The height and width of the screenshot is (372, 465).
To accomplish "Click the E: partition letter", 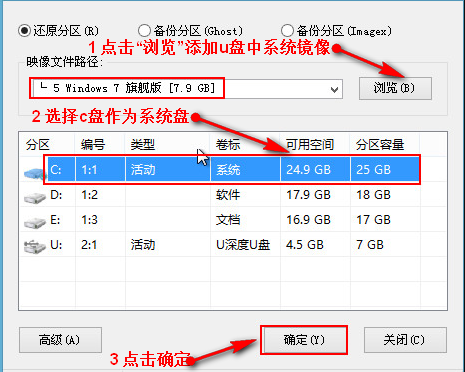I will click(x=55, y=220).
